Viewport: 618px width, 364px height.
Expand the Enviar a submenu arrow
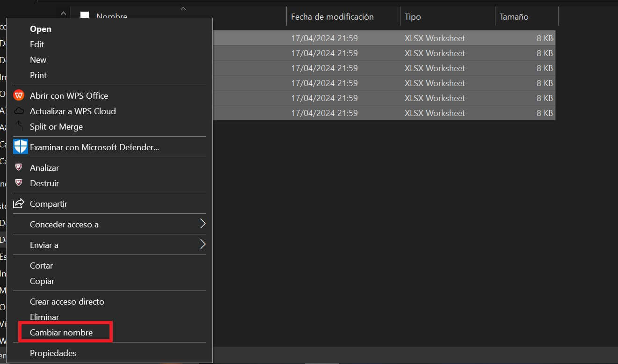[203, 245]
